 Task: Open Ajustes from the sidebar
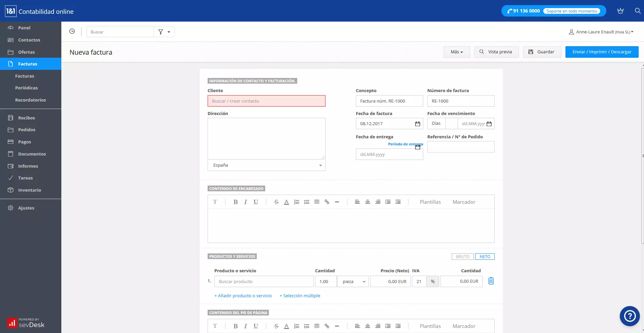pyautogui.click(x=26, y=208)
